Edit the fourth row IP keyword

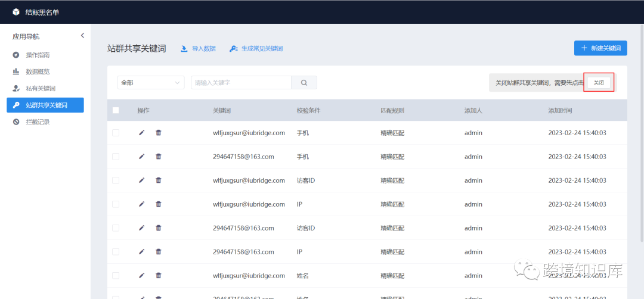[141, 204]
